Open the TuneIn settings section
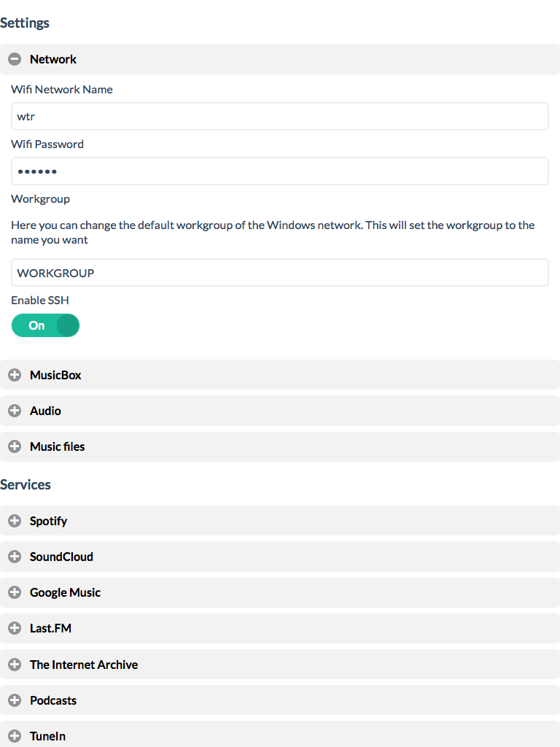The width and height of the screenshot is (560, 747). pos(280,734)
